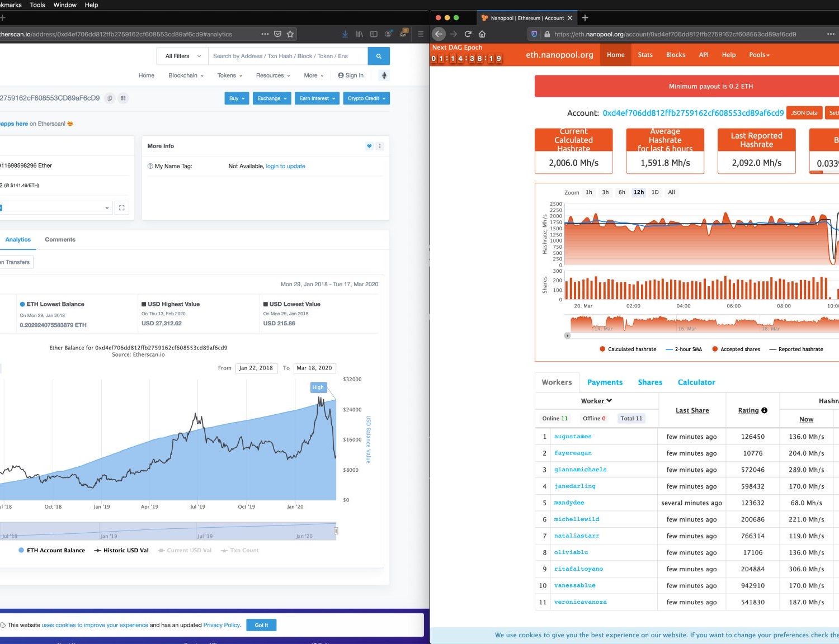Expand Resources menu on Etherscan
This screenshot has height=644, width=839.
[x=273, y=75]
